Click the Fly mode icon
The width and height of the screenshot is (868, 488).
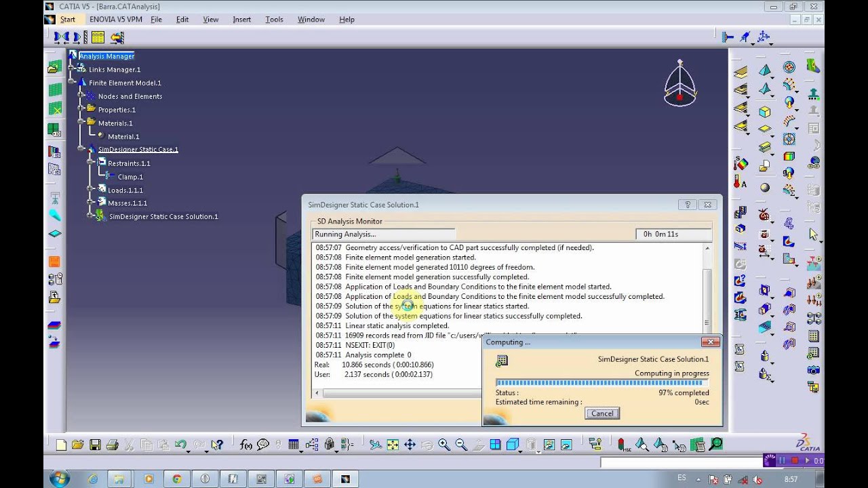[x=375, y=445]
